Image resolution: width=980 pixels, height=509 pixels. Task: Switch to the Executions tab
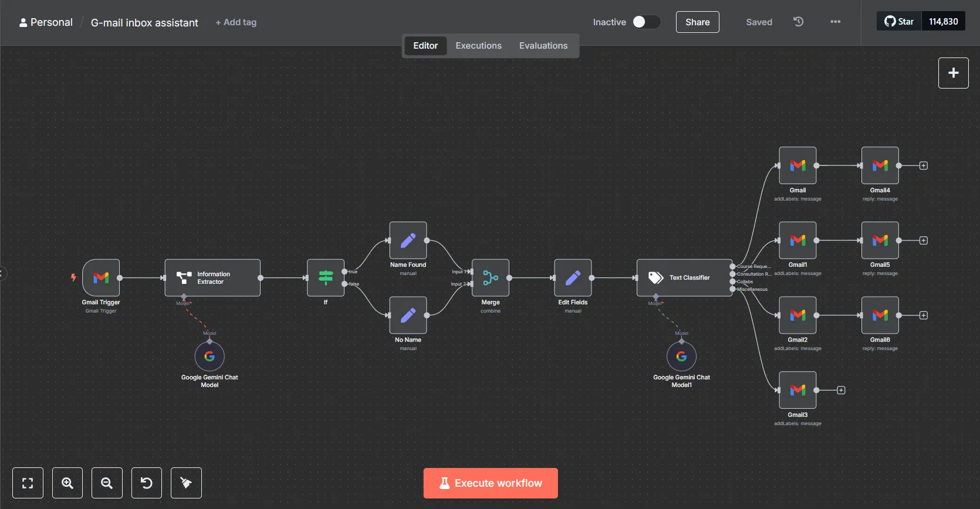[478, 46]
